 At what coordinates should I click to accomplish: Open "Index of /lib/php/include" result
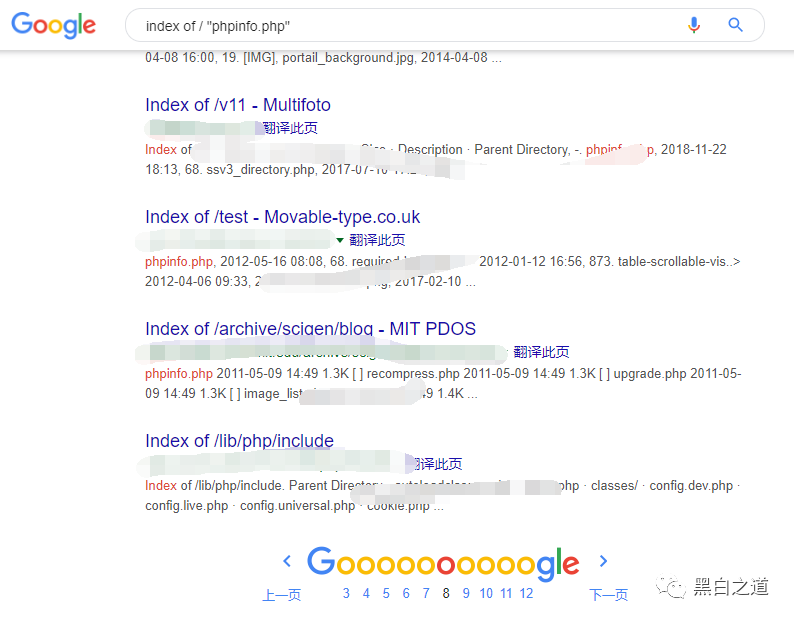(239, 441)
